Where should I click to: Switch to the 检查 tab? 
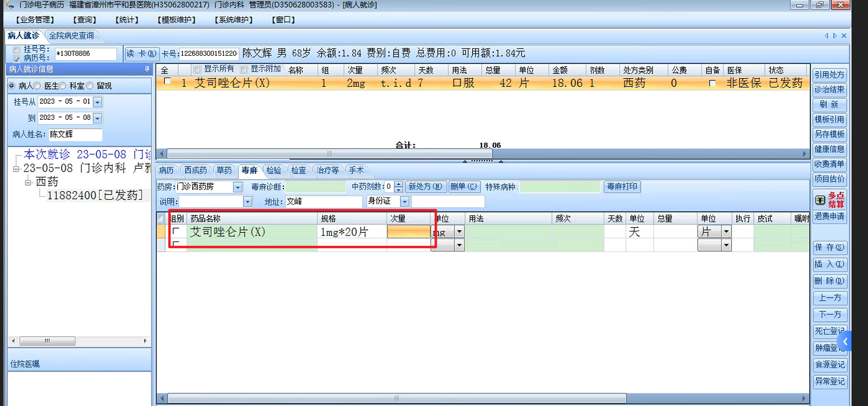click(x=299, y=170)
